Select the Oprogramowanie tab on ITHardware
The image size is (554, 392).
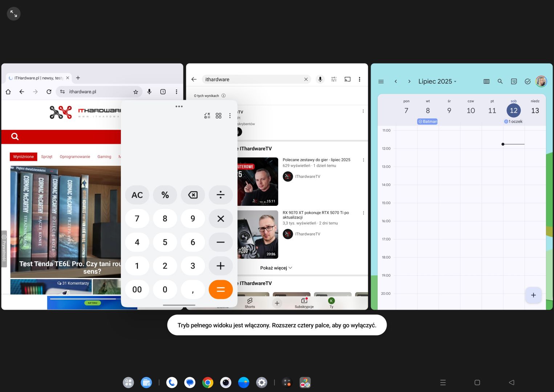click(75, 157)
